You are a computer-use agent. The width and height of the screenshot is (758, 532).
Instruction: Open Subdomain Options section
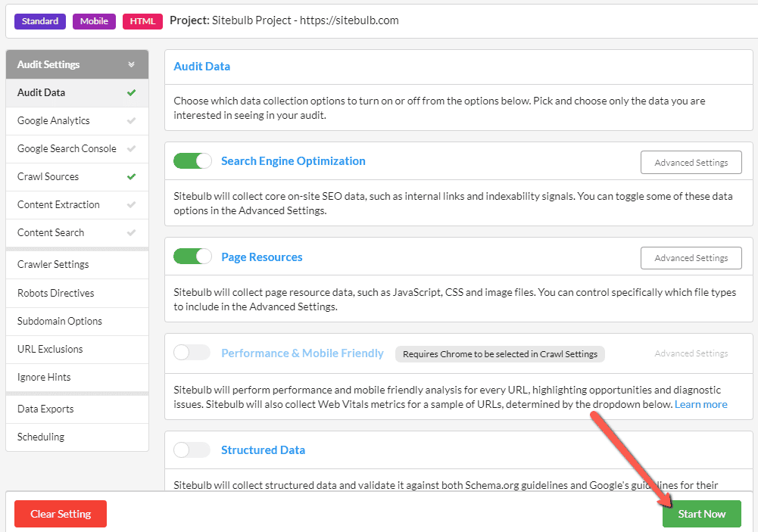point(77,322)
